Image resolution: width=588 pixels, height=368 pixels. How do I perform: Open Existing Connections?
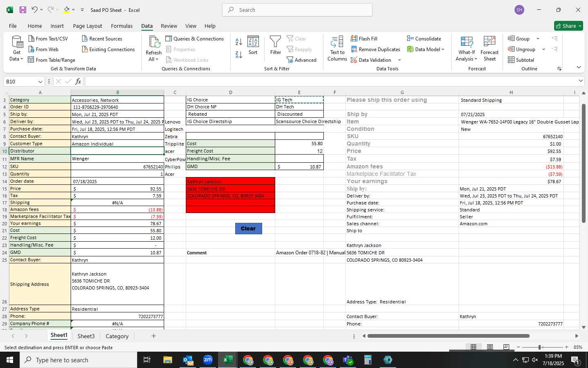tap(108, 49)
